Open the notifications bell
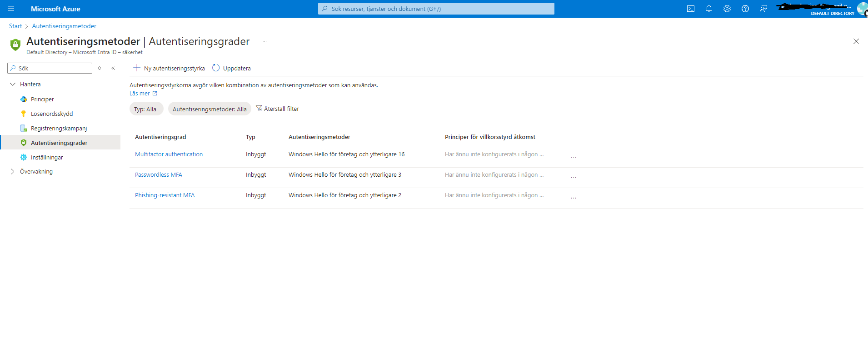The image size is (868, 343). point(709,9)
